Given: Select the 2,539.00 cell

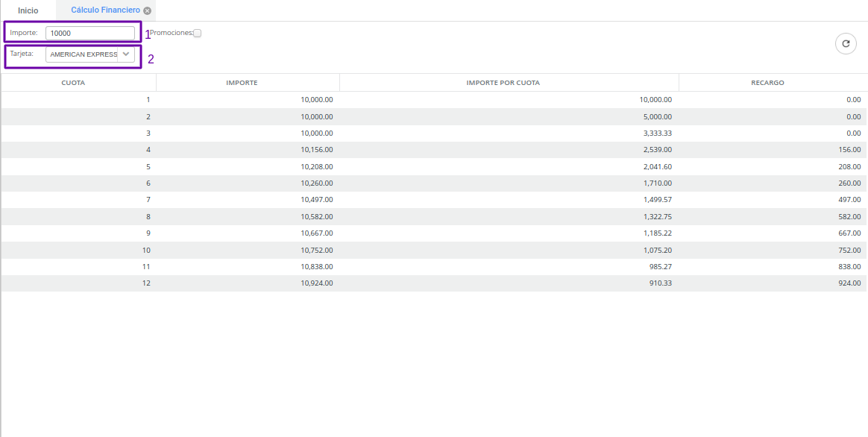Looking at the screenshot, I should click(509, 150).
